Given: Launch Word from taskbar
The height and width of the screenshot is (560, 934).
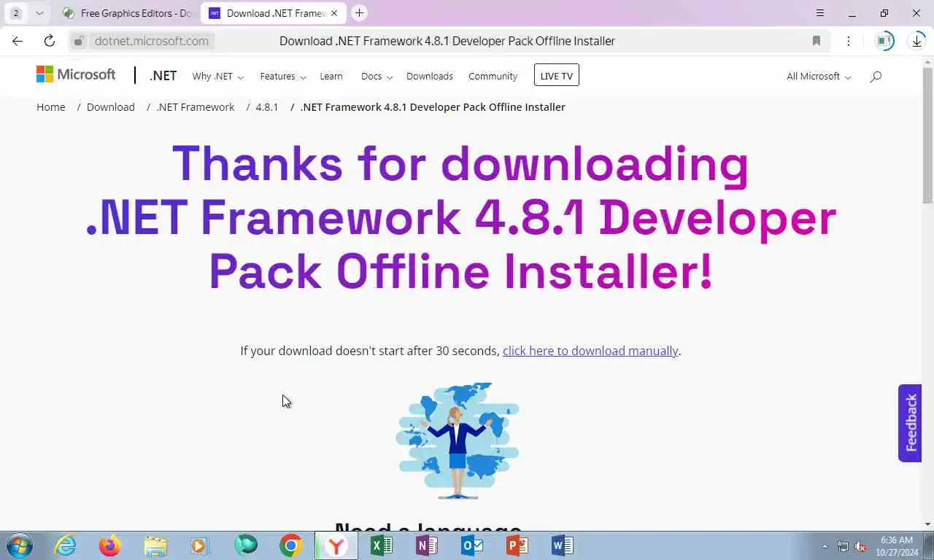Looking at the screenshot, I should [563, 545].
